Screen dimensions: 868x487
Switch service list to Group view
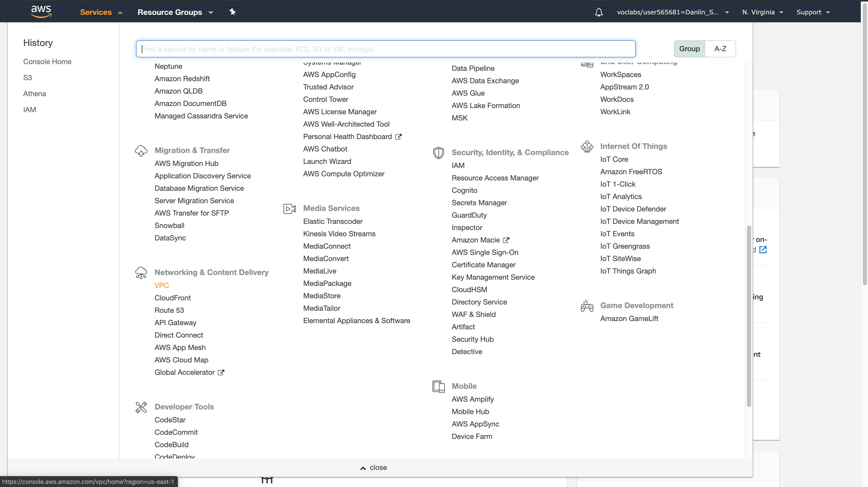[x=689, y=49]
